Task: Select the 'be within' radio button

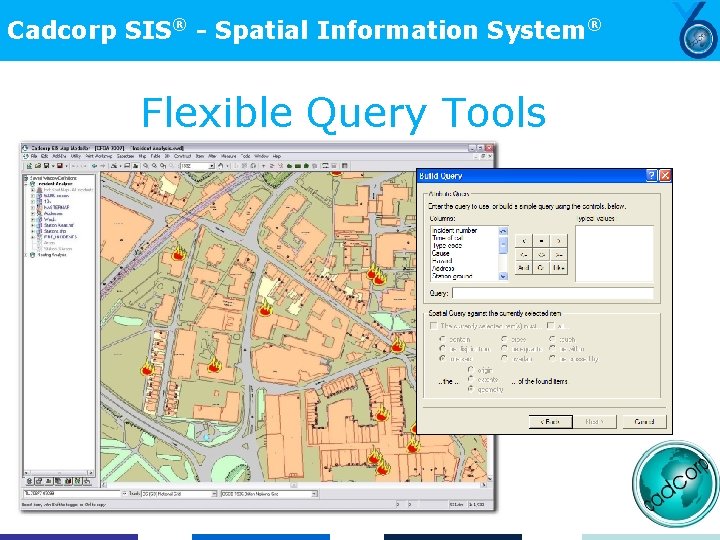Action: 553,349
